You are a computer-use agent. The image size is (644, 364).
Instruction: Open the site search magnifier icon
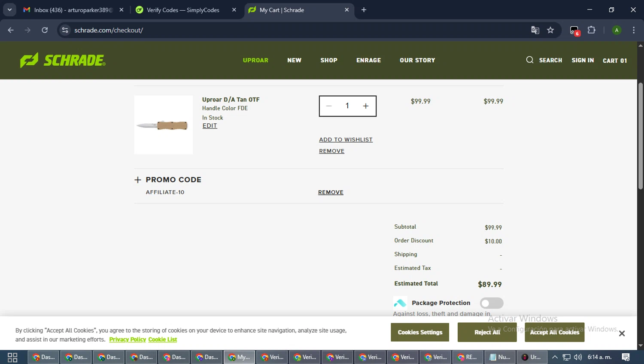pos(530,60)
